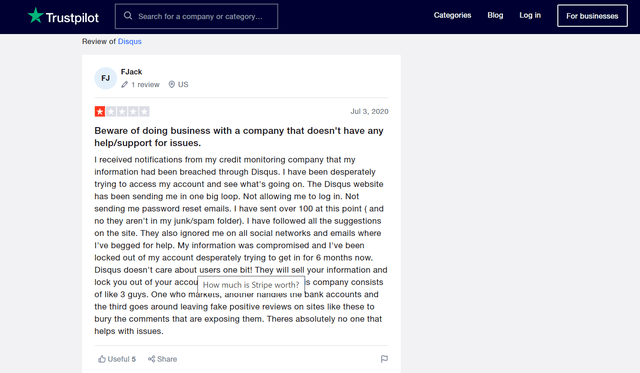
Task: Open FJack's reviewer profile name
Action: [131, 72]
